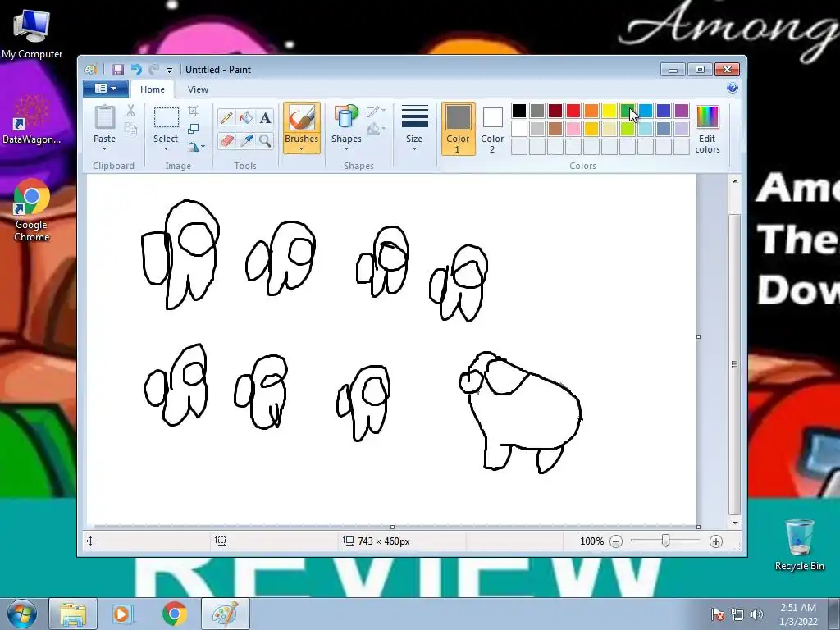Open the Recycle Bin desktop icon
The image size is (840, 630).
click(x=799, y=545)
